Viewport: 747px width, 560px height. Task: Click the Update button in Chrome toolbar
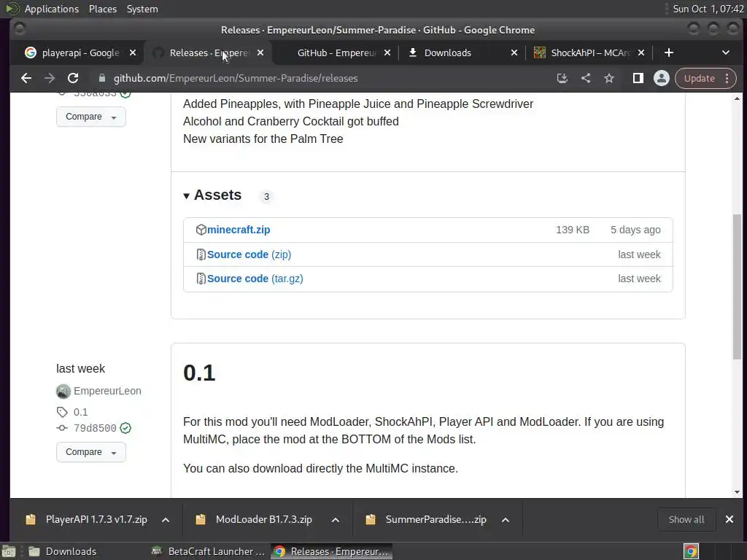click(x=700, y=78)
